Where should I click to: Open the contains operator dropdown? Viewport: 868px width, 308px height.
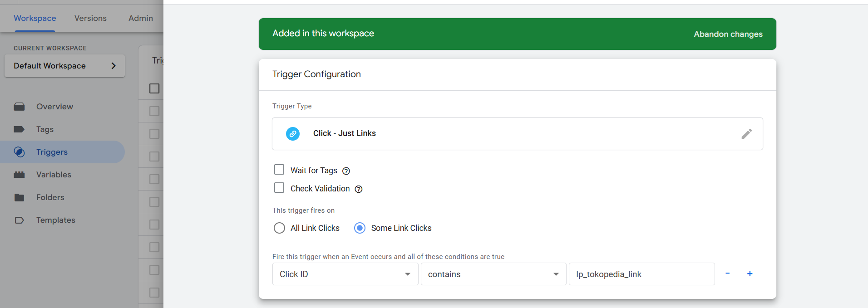pos(493,274)
